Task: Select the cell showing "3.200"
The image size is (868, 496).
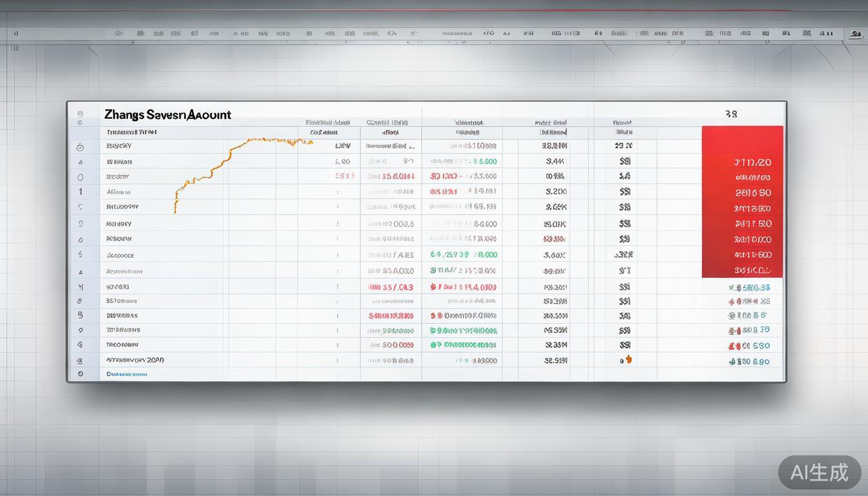Action: click(x=555, y=192)
